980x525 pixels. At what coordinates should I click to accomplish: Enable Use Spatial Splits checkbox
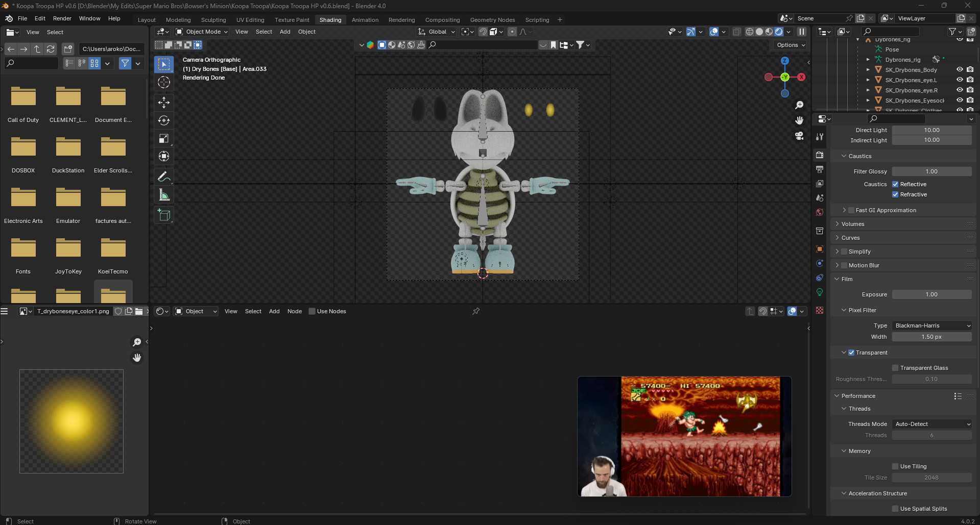pos(895,509)
